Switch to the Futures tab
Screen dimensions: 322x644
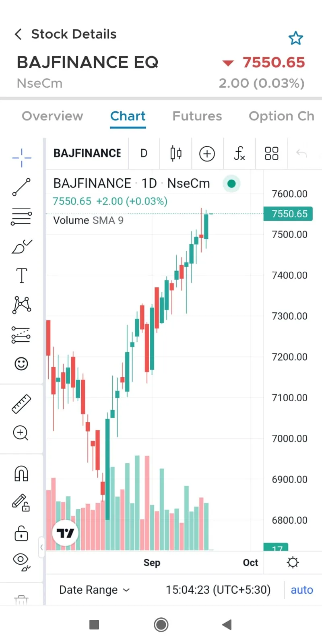click(x=197, y=116)
